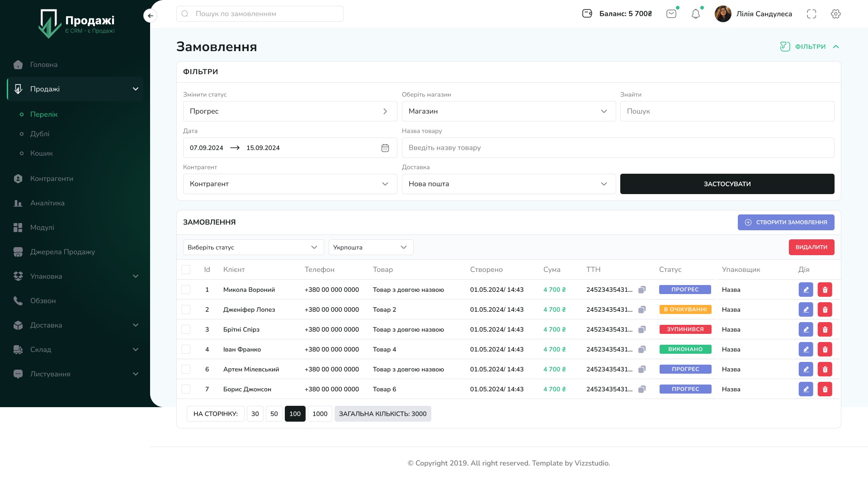Go to Головна in sidebar
The width and height of the screenshot is (868, 480).
[x=44, y=65]
